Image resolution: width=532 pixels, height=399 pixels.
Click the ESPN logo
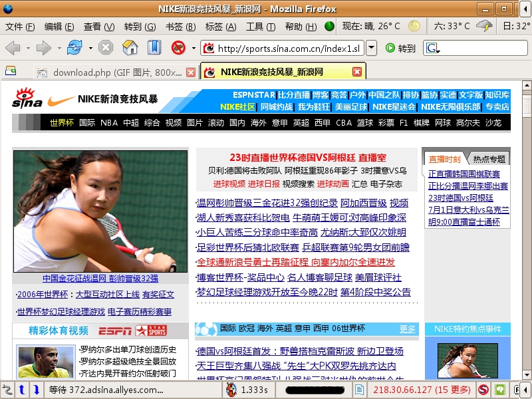115,331
